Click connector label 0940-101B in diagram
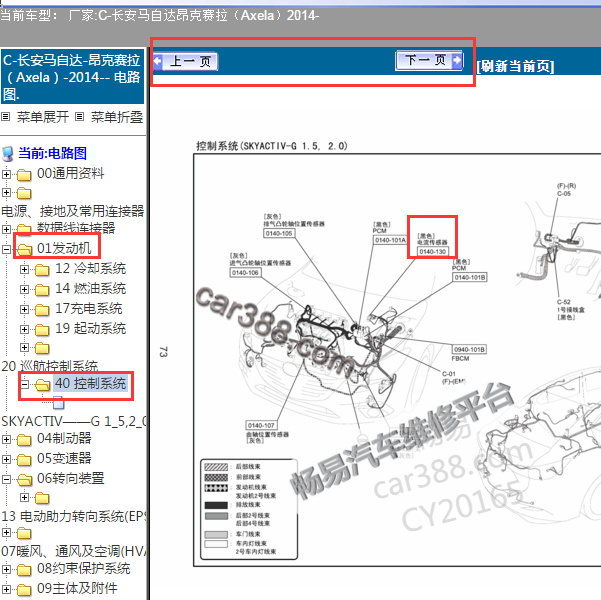The height and width of the screenshot is (600, 601). [469, 349]
